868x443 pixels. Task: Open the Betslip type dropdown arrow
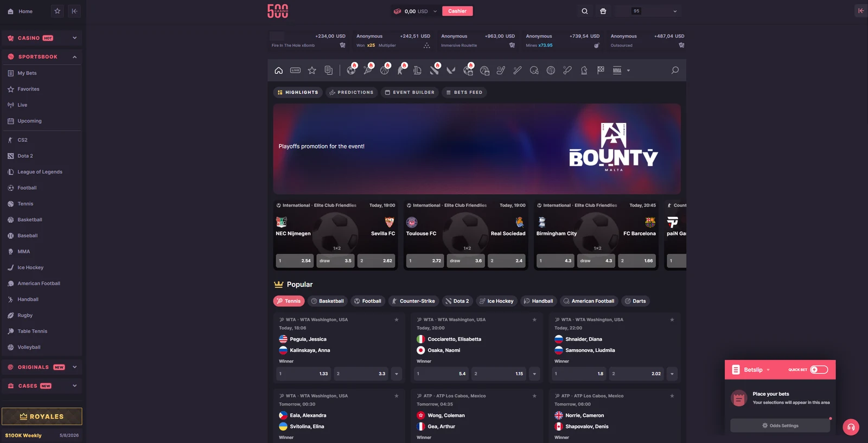coord(768,370)
